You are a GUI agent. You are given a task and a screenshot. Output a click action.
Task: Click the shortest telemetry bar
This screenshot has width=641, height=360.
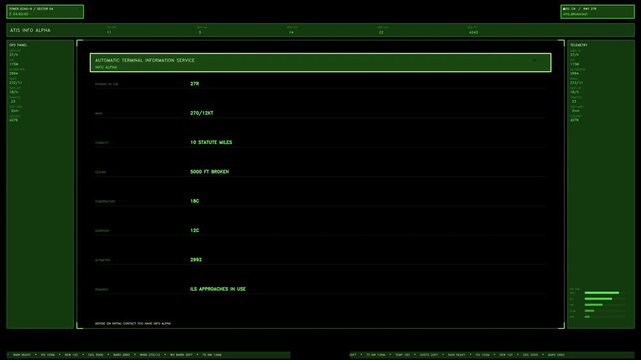tap(587, 317)
